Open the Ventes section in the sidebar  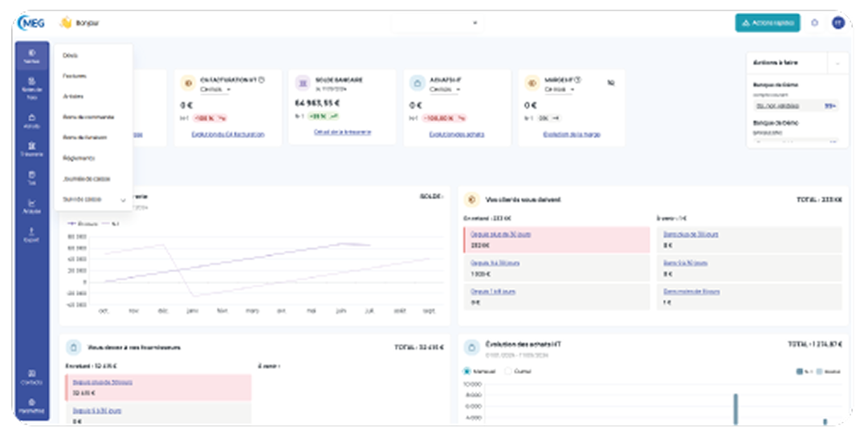pos(31,55)
